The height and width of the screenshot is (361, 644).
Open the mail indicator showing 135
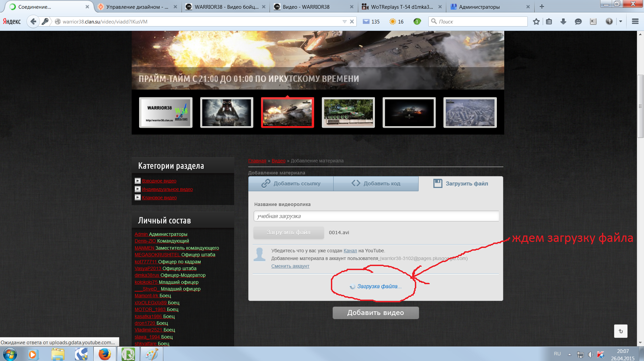coord(371,21)
